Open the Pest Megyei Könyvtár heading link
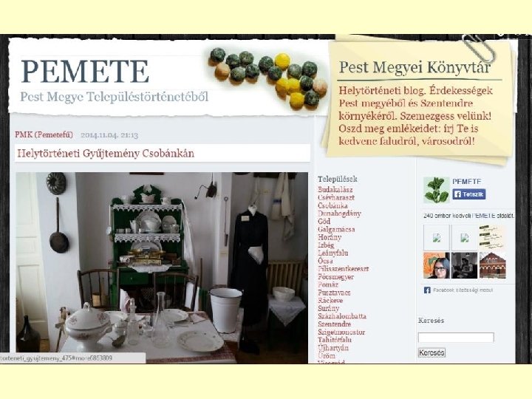The image size is (532, 399). point(415,67)
